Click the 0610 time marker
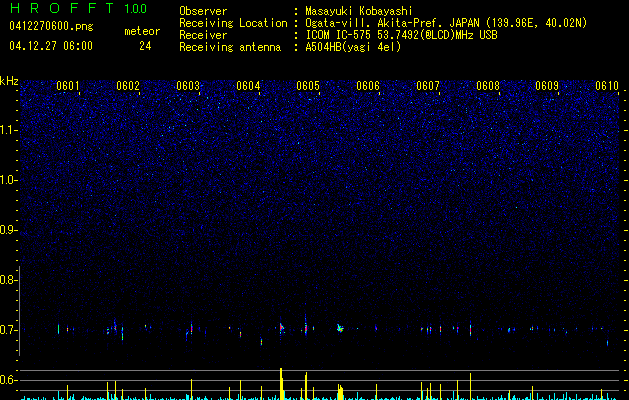This screenshot has width=629, height=400. [x=607, y=86]
